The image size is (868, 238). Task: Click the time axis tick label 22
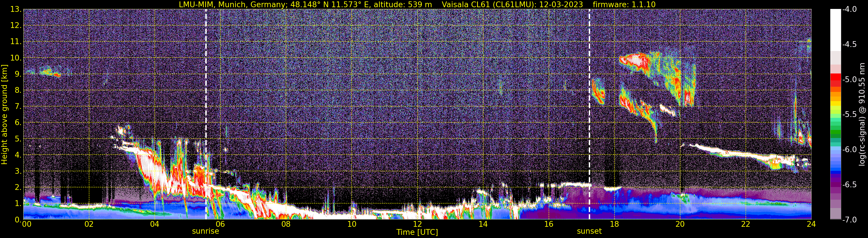(746, 224)
